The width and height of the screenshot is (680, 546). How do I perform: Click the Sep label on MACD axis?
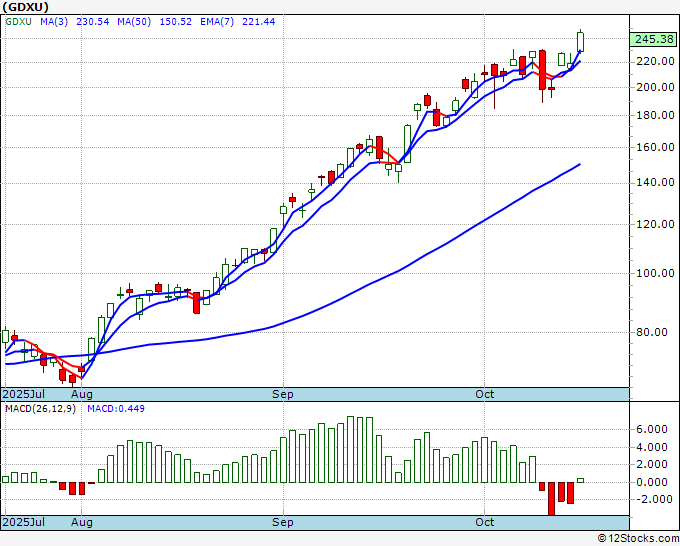pyautogui.click(x=283, y=522)
